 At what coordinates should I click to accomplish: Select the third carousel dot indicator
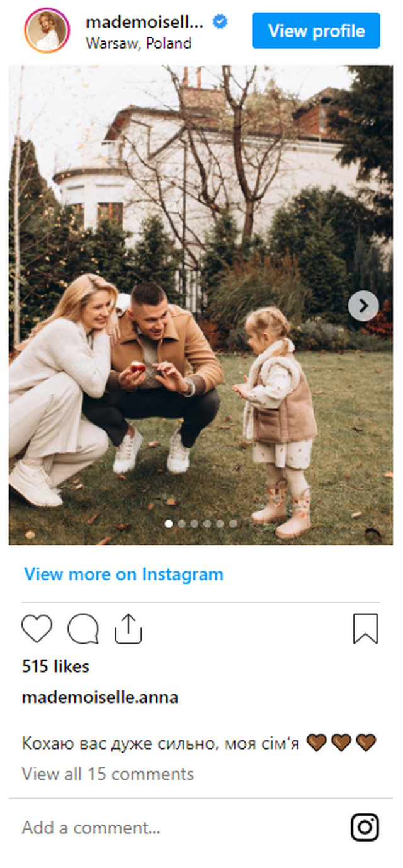tap(195, 523)
